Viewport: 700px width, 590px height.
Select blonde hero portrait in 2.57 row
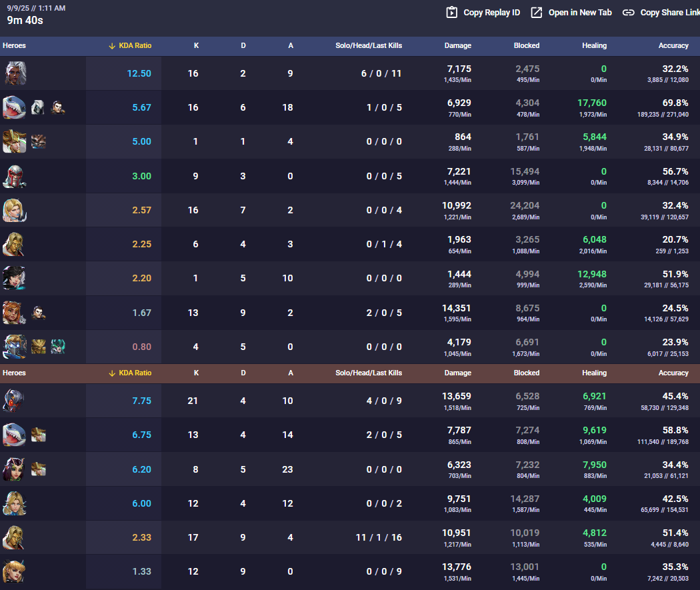pyautogui.click(x=14, y=210)
